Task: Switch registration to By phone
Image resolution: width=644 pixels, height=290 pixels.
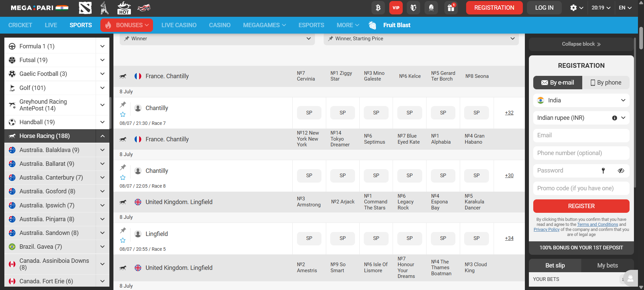Action: (x=606, y=83)
